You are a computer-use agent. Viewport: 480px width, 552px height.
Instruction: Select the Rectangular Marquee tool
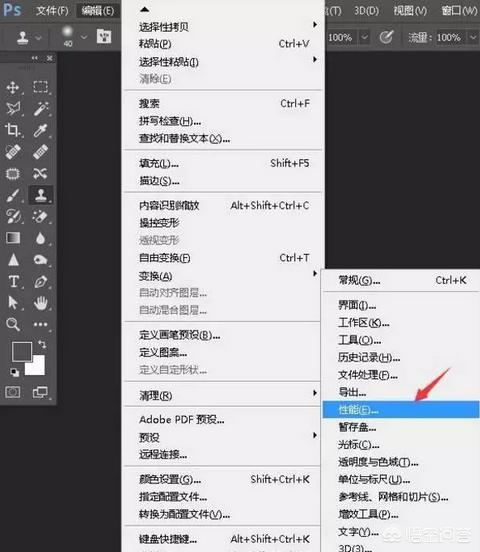coord(40,87)
